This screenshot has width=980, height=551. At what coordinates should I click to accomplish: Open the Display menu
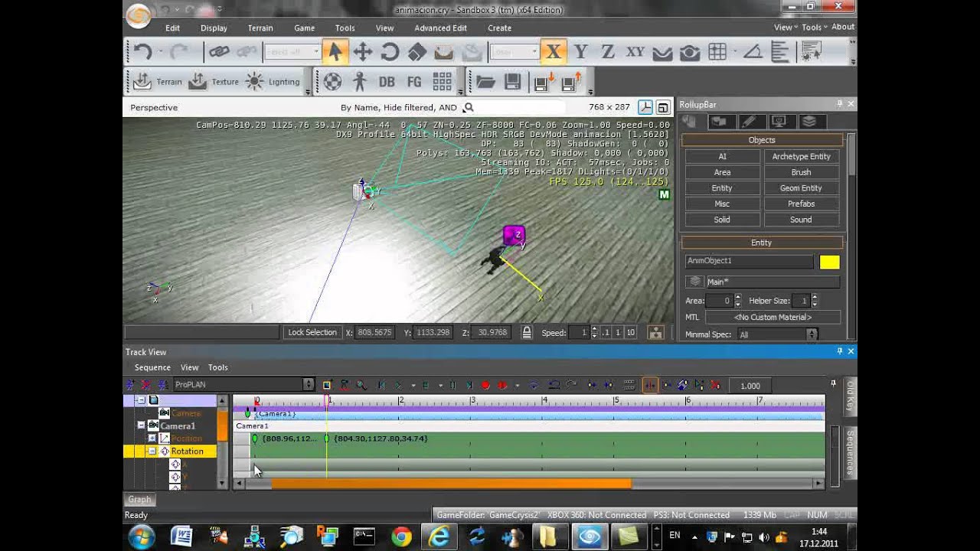tap(214, 28)
